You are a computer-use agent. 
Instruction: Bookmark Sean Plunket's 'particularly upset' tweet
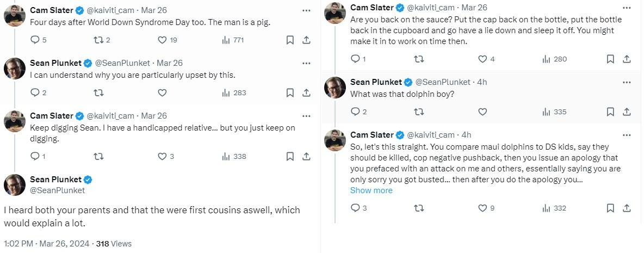[x=290, y=92]
